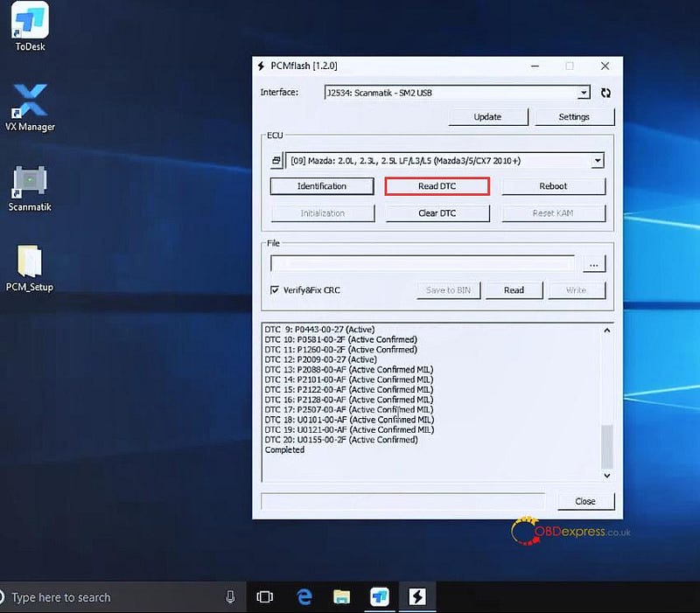Viewport: 700px width, 613px height.
Task: Click the File path input field
Action: [423, 264]
